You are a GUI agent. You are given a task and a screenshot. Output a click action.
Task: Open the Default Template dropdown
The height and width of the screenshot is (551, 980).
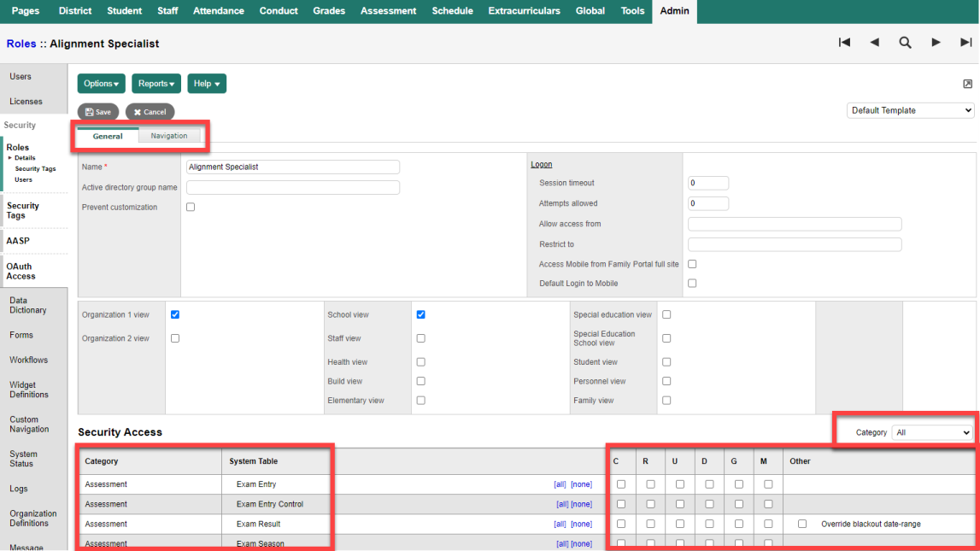pos(910,110)
